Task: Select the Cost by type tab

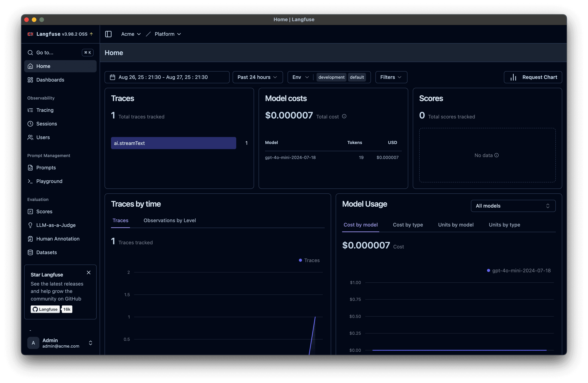Action: pos(408,225)
